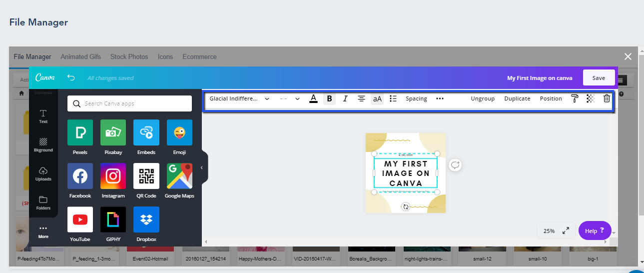Toggle uppercase aA formatting

pyautogui.click(x=377, y=98)
